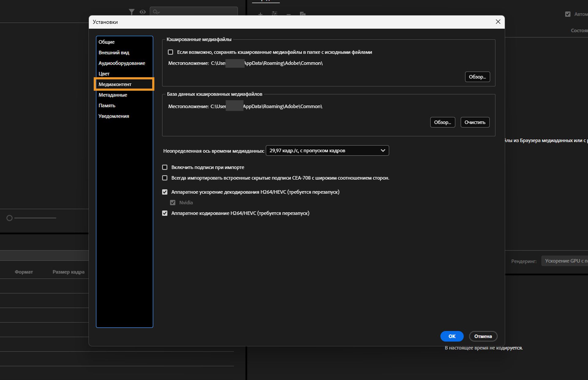588x380 pixels.
Task: Enable saving cached media files next to originals
Action: point(171,52)
